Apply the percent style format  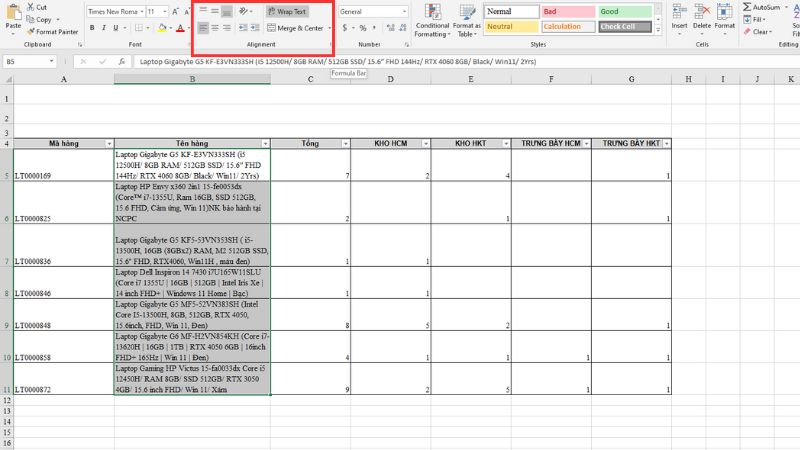click(363, 28)
